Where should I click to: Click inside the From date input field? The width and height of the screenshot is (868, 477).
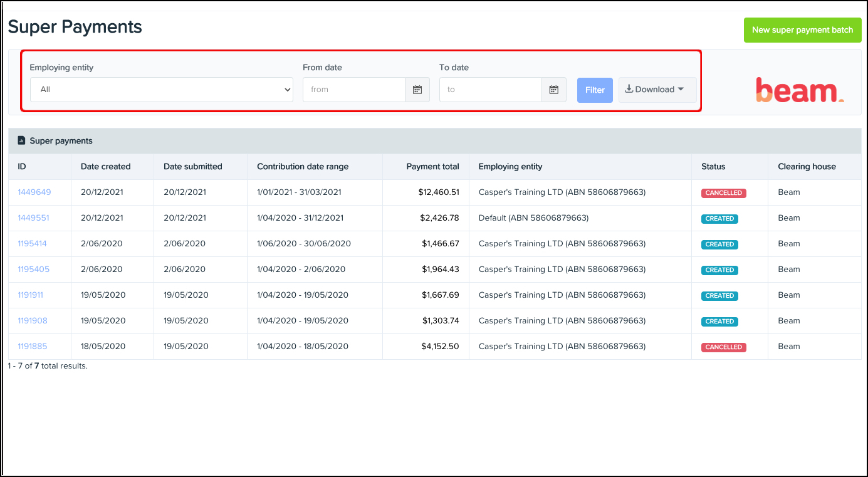pyautogui.click(x=354, y=90)
